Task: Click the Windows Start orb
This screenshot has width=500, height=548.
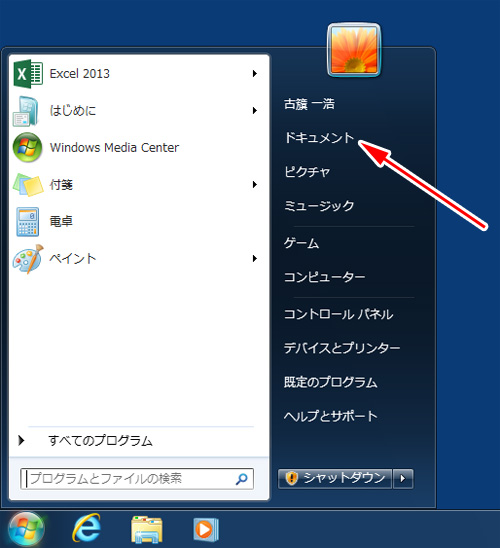Action: tap(26, 529)
